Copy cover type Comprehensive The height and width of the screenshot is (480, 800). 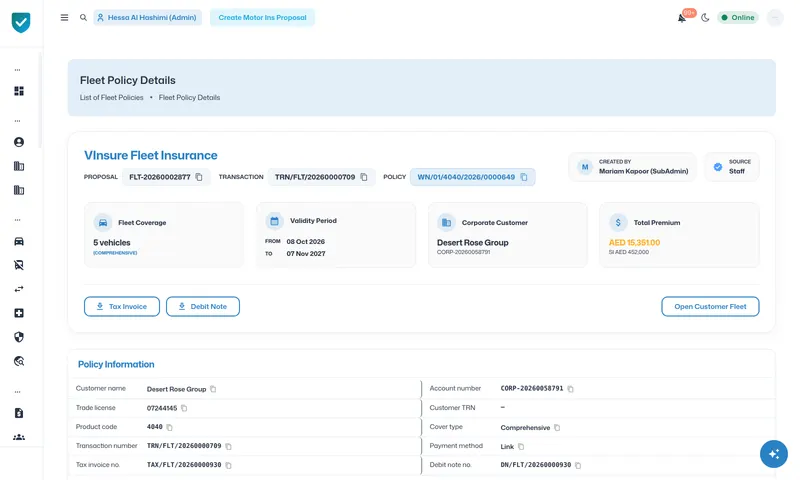[x=557, y=427]
